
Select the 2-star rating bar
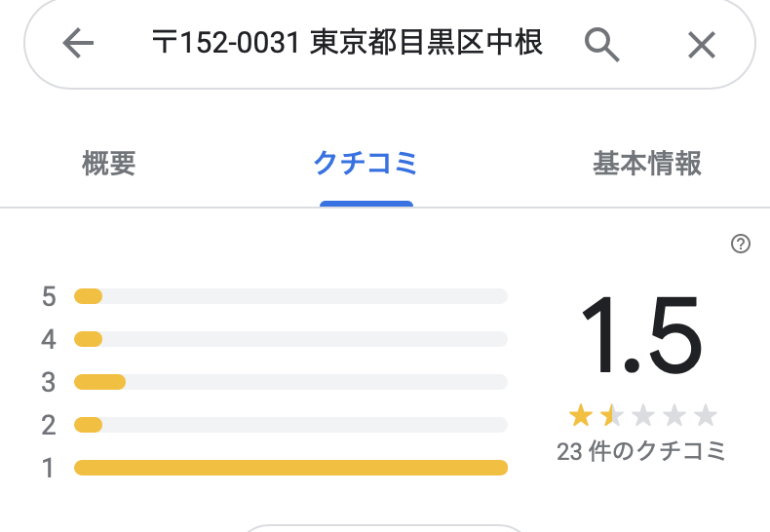(x=290, y=425)
